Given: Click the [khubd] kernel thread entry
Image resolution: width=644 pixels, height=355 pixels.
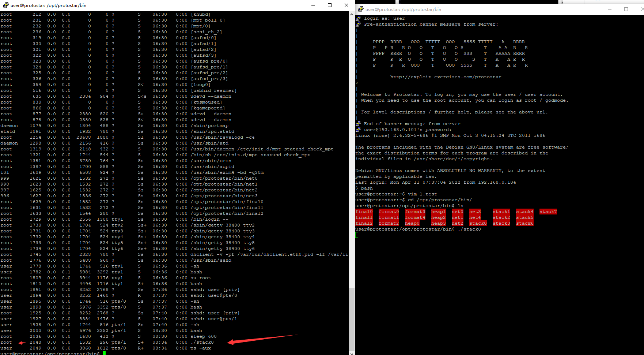Looking at the screenshot, I should coord(201,14).
